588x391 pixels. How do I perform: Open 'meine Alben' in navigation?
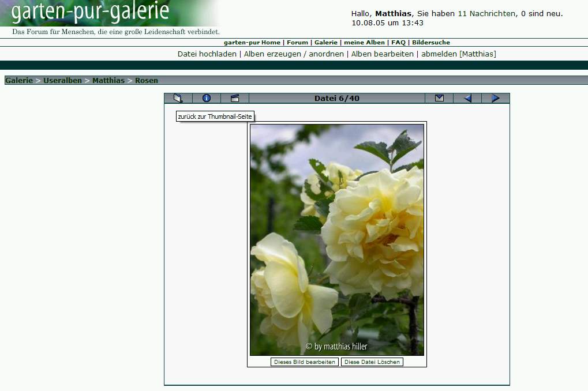pos(364,43)
